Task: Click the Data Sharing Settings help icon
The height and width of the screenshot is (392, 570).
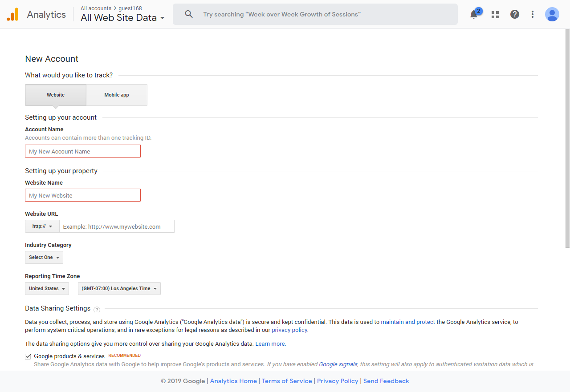Action: pyautogui.click(x=97, y=310)
